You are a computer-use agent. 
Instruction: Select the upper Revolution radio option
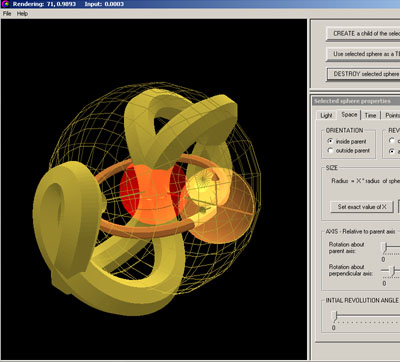(x=392, y=141)
